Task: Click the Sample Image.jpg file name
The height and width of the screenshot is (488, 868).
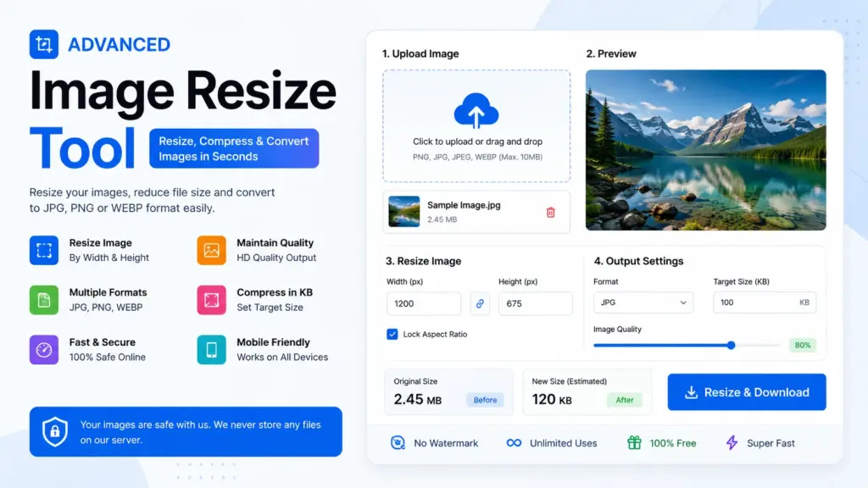Action: [x=464, y=205]
